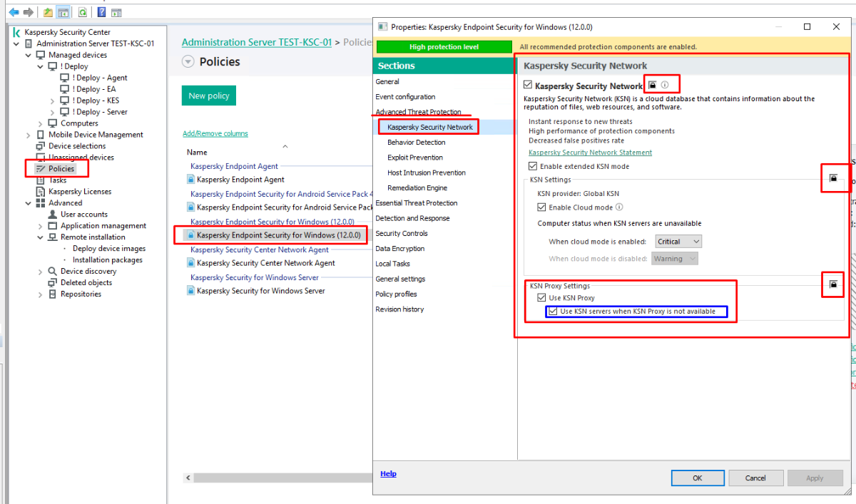This screenshot has width=856, height=504.
Task: Click the info icon beside the Kaspersky Security Network heading
Action: point(665,85)
